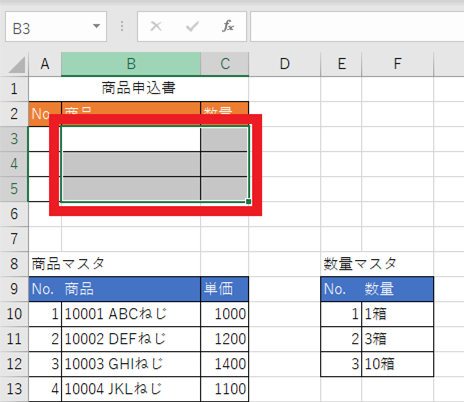Select row 13 header
This screenshot has height=402, width=464.
[14, 389]
